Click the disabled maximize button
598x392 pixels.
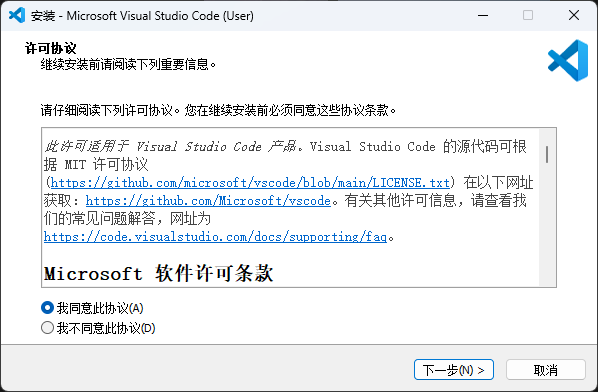pyautogui.click(x=528, y=16)
